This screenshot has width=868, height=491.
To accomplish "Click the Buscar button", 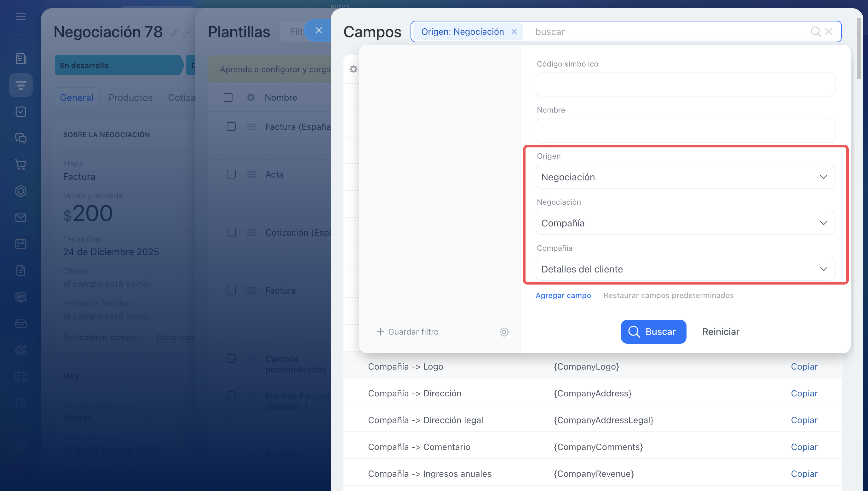I will 653,332.
